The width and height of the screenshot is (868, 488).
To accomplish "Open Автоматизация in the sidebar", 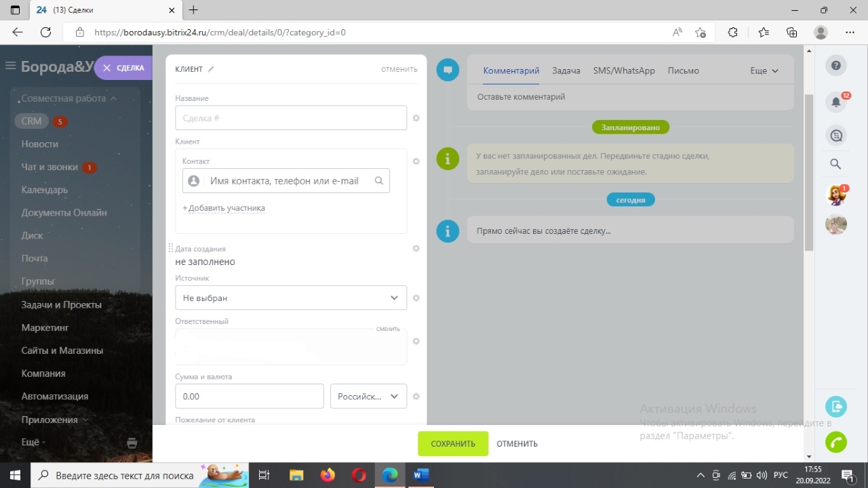I will click(55, 396).
